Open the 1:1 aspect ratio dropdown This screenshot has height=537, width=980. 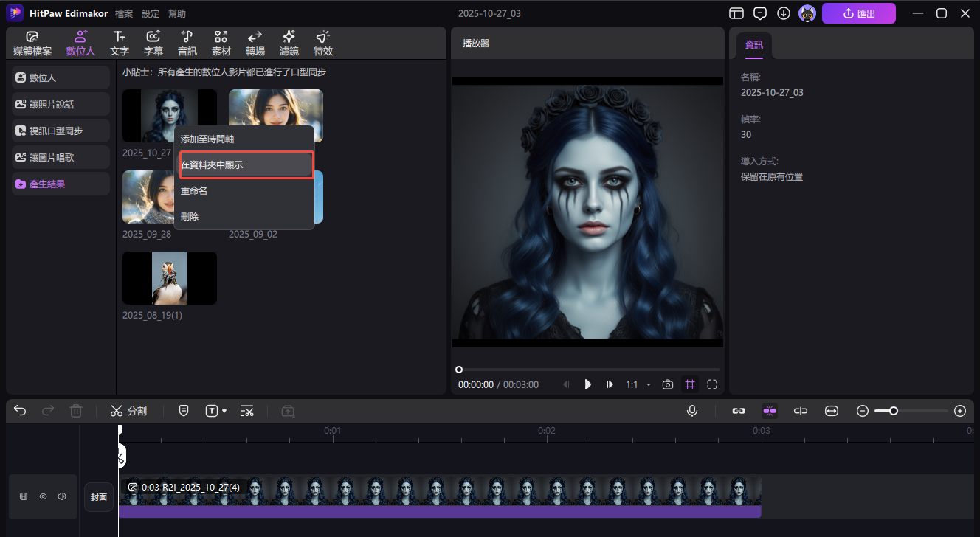tap(638, 384)
